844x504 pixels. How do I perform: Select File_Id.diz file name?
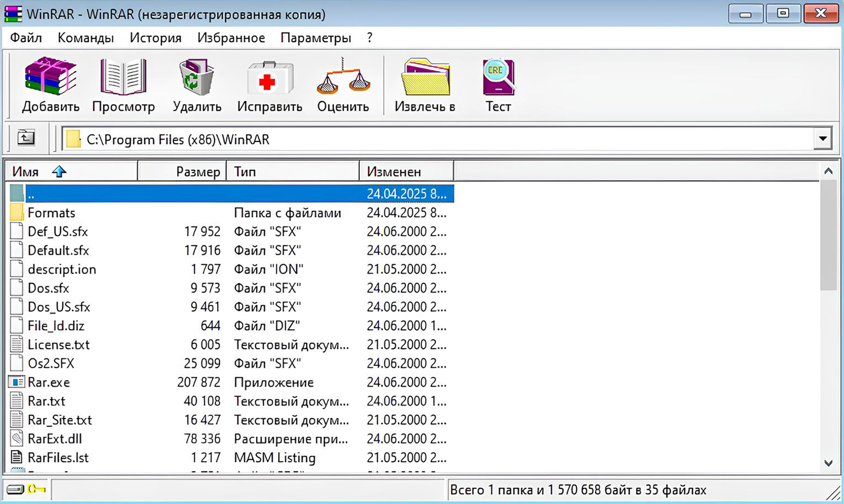click(x=56, y=326)
